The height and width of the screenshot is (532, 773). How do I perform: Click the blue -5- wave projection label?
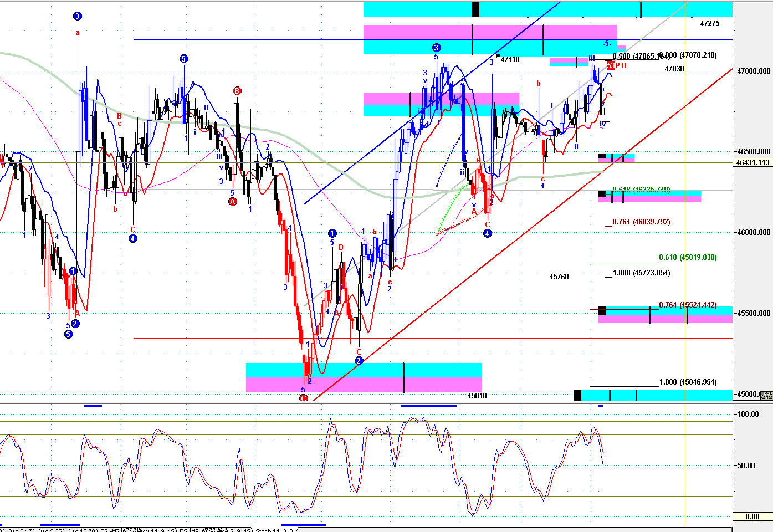(x=607, y=43)
